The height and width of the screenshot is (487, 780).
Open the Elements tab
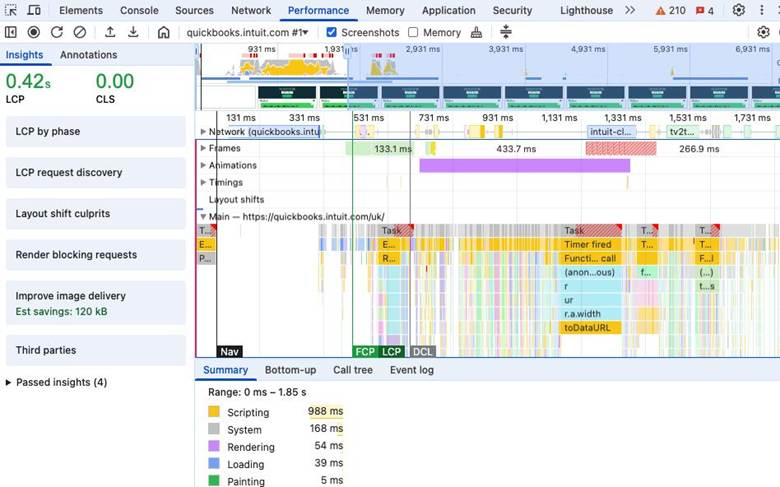[x=81, y=10]
